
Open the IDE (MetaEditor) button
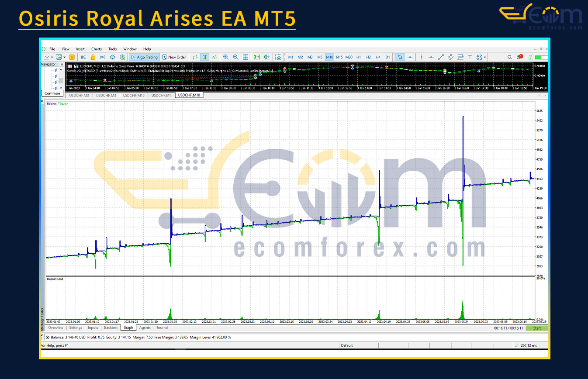coord(83,57)
